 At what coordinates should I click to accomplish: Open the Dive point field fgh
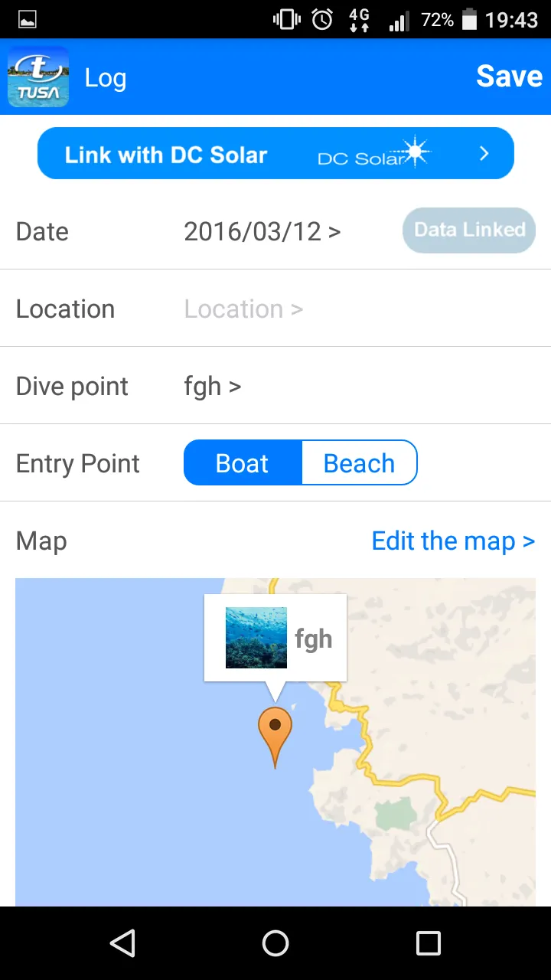coord(213,386)
